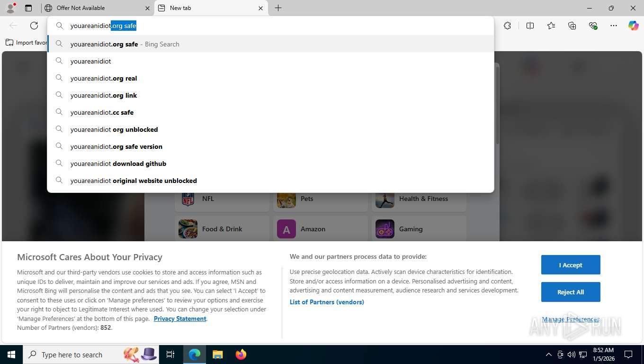Click the Reject All button
Viewport: 644px width, 364px height.
tap(571, 292)
